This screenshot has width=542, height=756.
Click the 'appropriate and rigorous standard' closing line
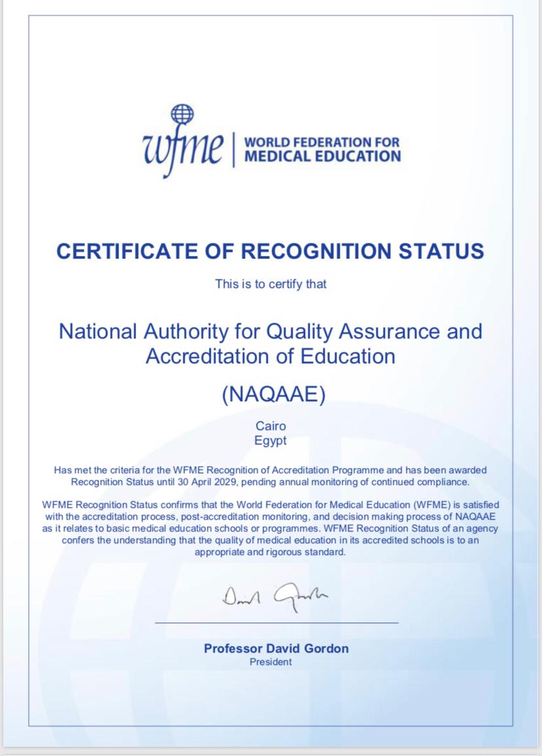270,552
